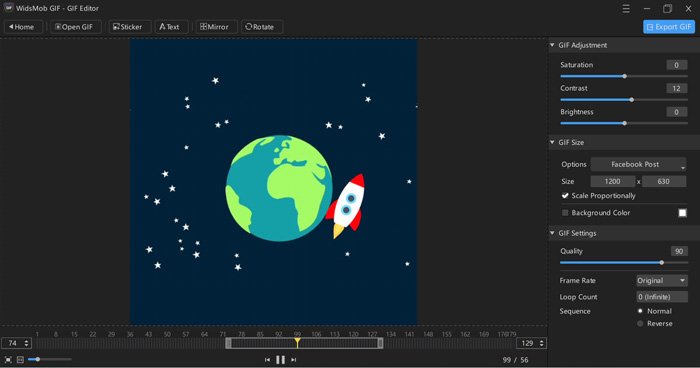
Task: Jump to the next frame
Action: pyautogui.click(x=293, y=360)
